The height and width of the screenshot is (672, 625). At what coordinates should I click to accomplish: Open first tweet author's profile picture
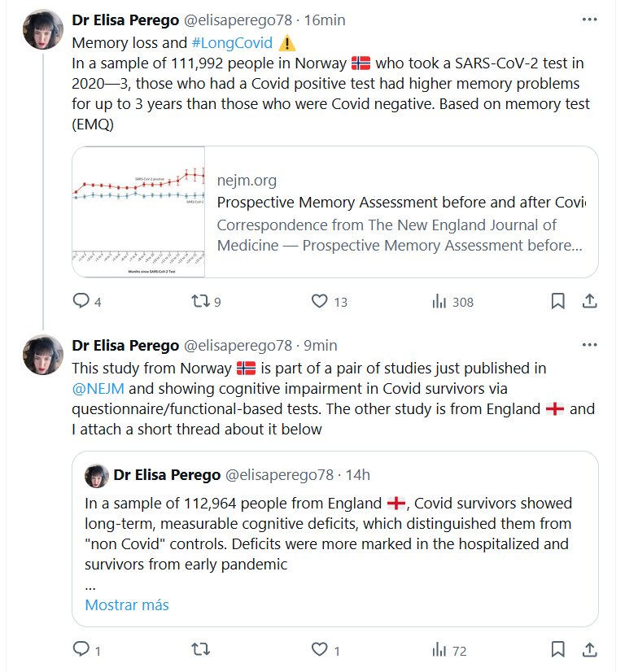43,30
